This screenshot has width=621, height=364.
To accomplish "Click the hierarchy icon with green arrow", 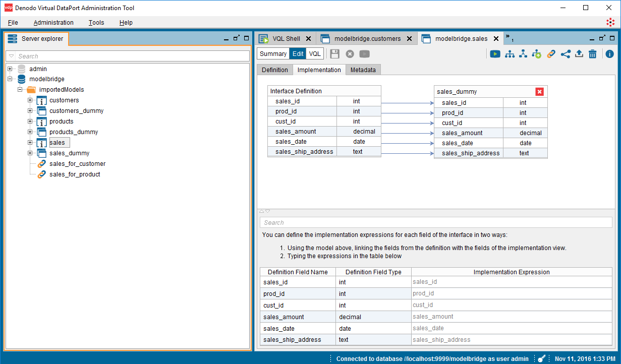I will point(537,54).
